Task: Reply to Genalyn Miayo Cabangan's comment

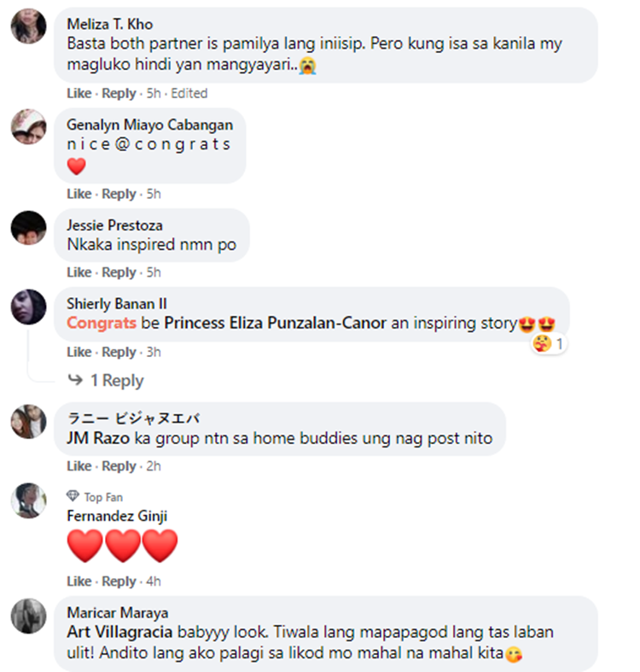Action: point(119,194)
